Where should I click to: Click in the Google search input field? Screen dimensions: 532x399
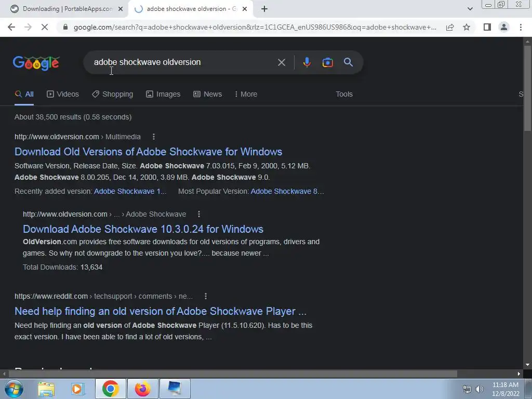183,62
